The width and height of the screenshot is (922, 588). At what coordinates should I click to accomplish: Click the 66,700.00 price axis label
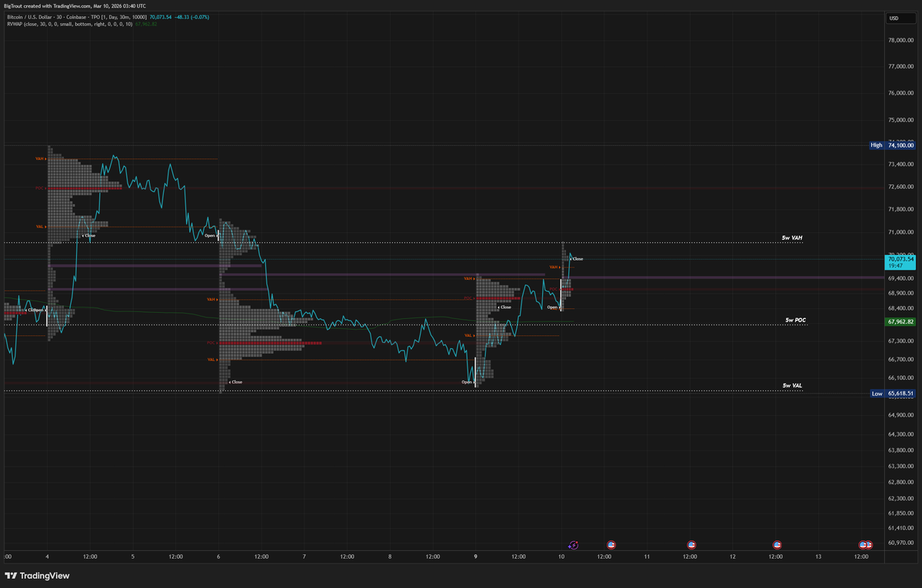pyautogui.click(x=900, y=359)
